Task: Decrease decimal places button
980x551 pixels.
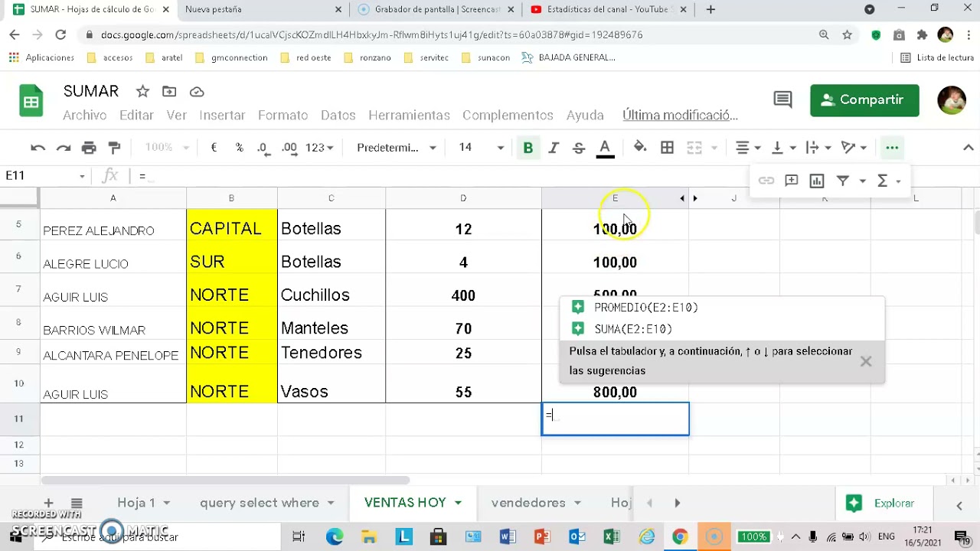Action: pyautogui.click(x=263, y=148)
